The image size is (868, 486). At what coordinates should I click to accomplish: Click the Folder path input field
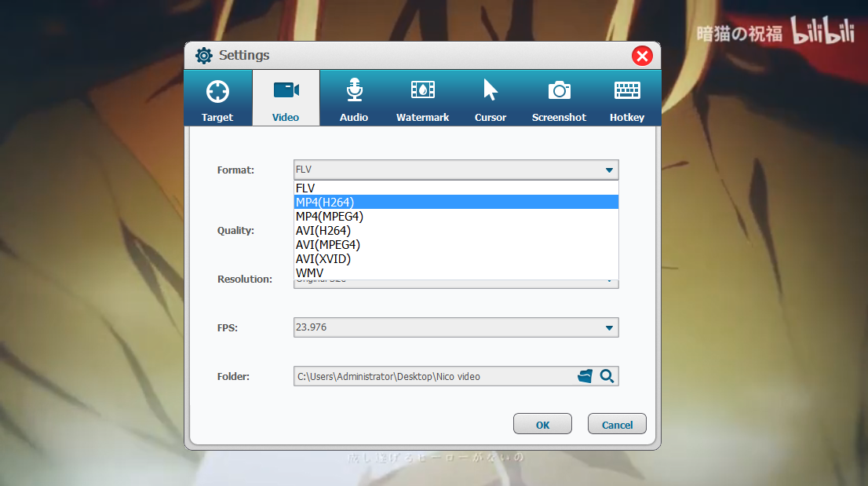pos(432,376)
